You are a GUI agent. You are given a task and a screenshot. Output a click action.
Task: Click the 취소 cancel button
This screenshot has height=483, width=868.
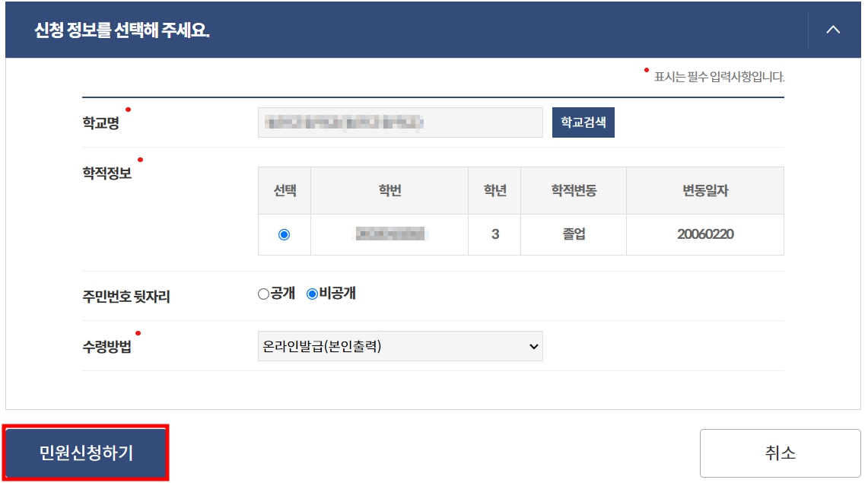tap(781, 453)
